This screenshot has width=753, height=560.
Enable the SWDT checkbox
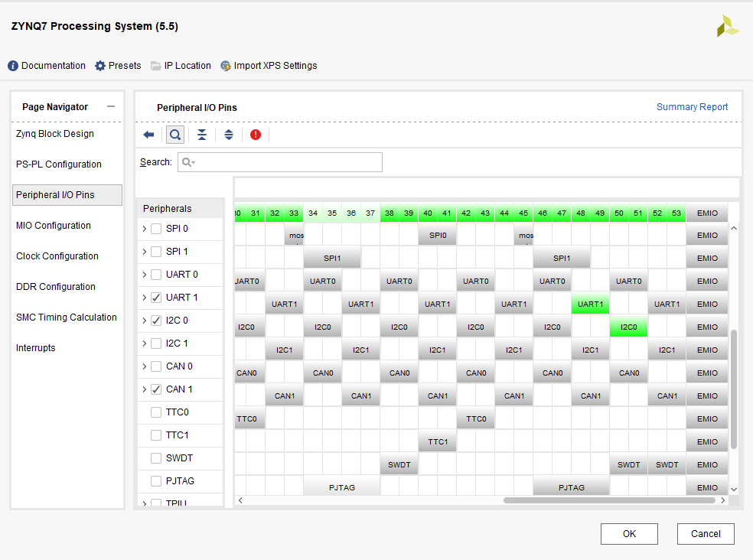[x=156, y=458]
